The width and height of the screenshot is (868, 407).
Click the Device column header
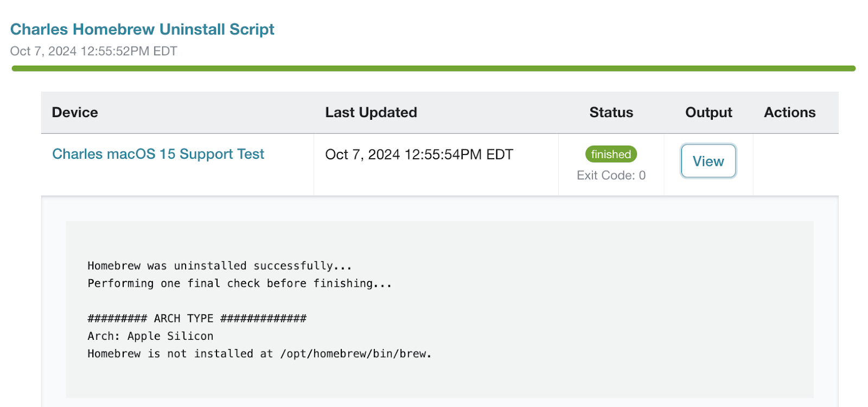pyautogui.click(x=75, y=112)
